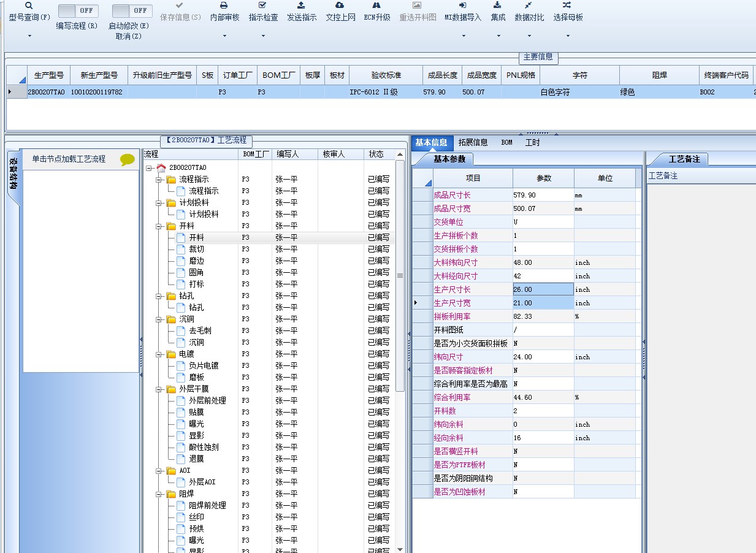Switch to the 拓展信息 tab
Image resolution: width=756 pixels, height=553 pixels.
(473, 142)
